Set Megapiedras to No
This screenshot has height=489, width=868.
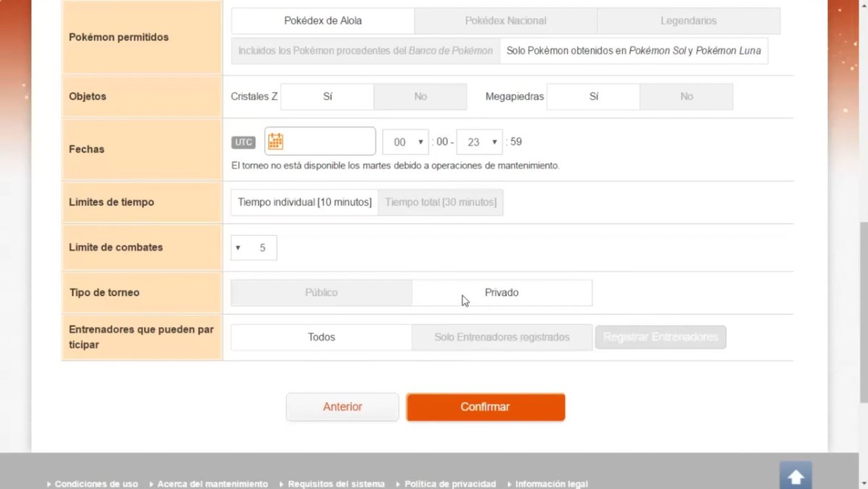(x=686, y=96)
